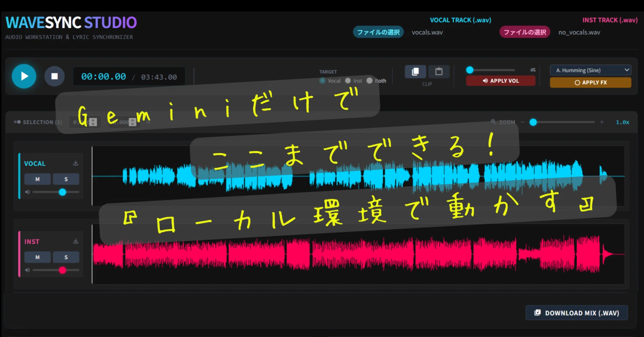Click the VOCAL track speaker icon

(28, 192)
